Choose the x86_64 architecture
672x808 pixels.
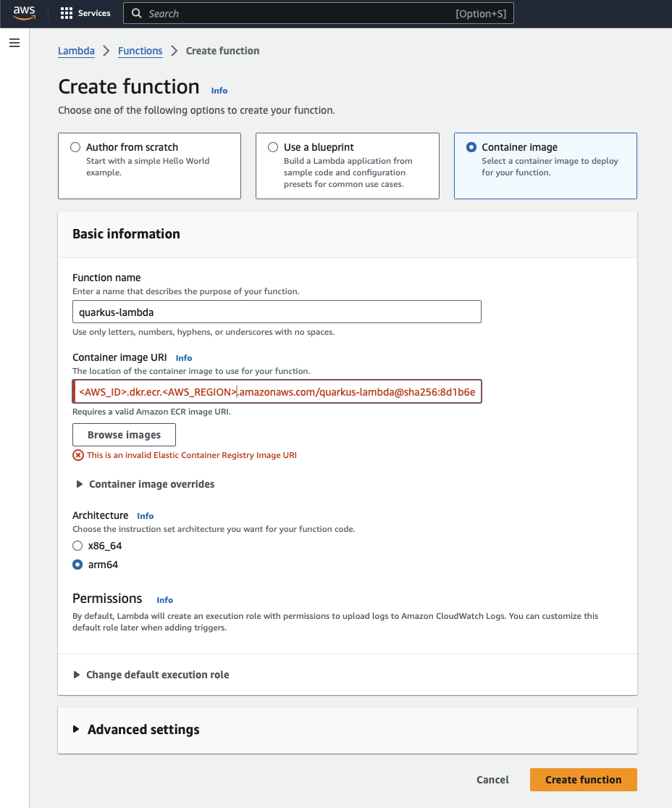[x=77, y=546]
